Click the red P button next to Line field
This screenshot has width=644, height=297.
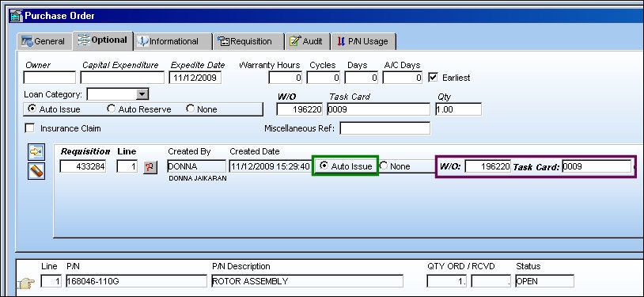tap(150, 166)
